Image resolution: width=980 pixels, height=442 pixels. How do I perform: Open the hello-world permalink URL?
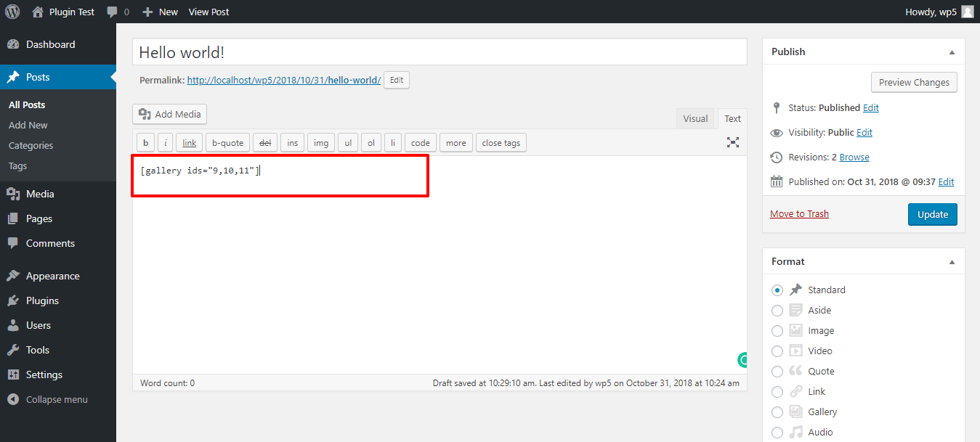(284, 80)
